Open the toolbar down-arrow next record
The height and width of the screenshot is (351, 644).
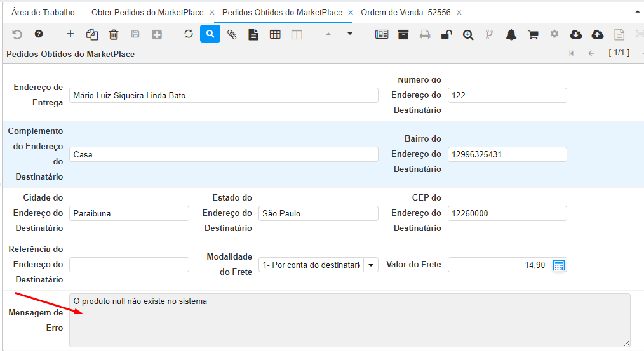tap(350, 34)
